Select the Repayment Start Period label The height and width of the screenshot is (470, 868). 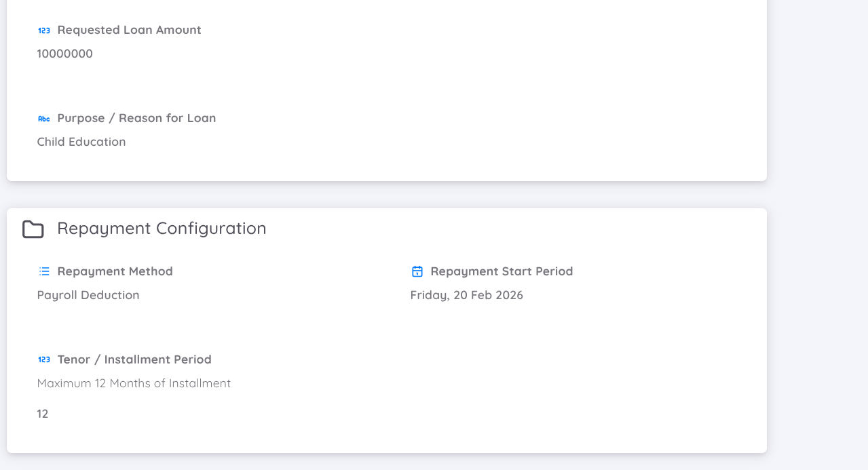point(502,271)
